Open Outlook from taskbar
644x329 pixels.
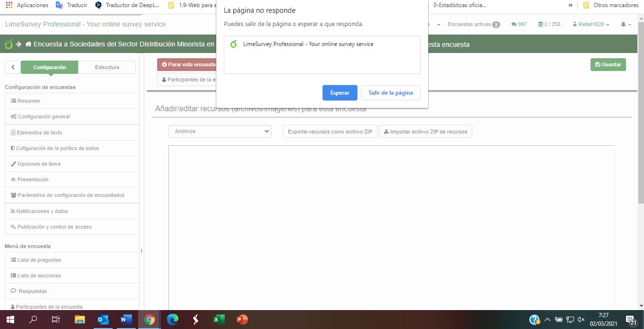click(103, 320)
